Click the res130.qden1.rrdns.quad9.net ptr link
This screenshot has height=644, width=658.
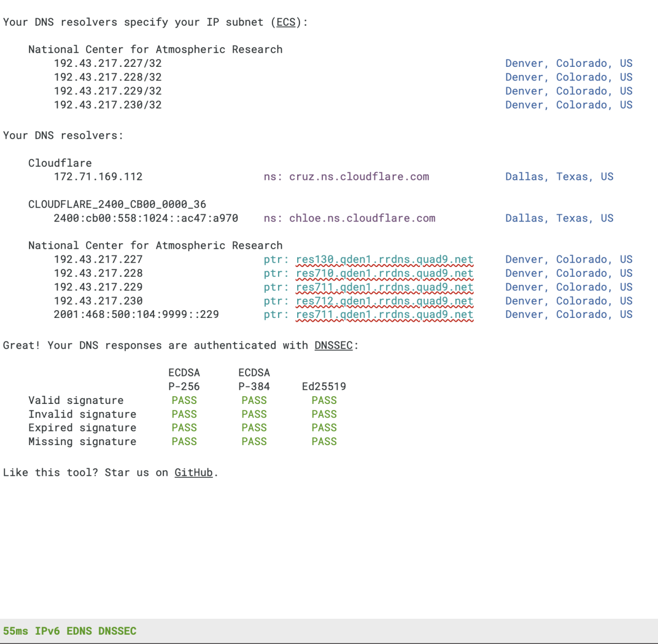point(384,260)
